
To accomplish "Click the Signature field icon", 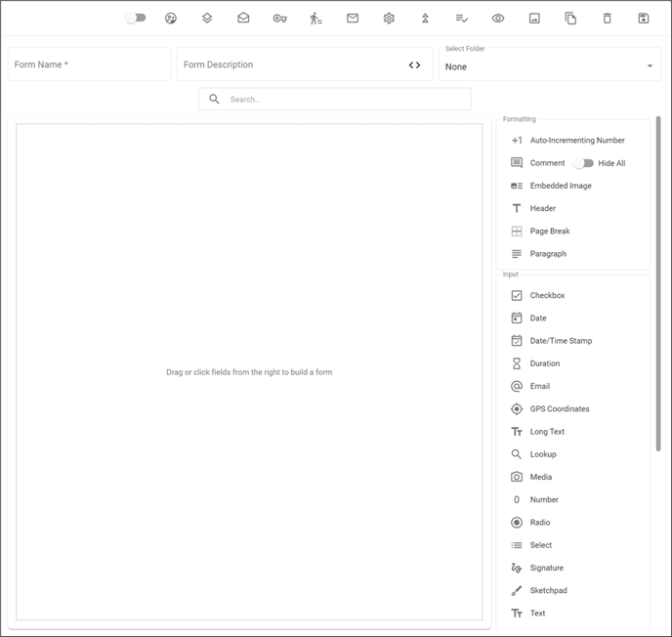I will [517, 568].
